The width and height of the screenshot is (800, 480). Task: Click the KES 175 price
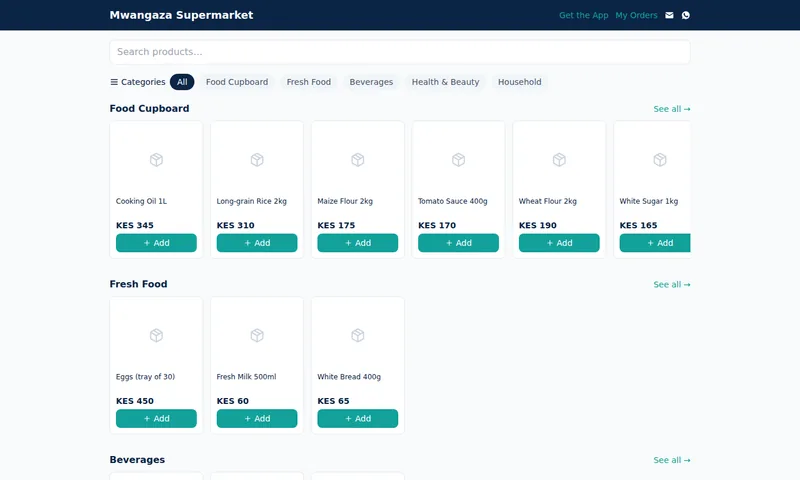click(x=336, y=225)
